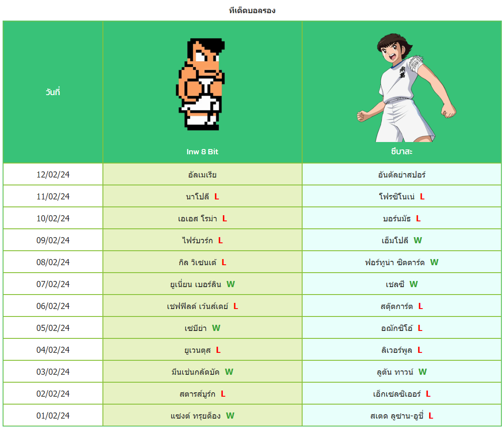504x430 pixels.
Task: Click the ซึบาสะ tipster name
Action: (x=402, y=151)
